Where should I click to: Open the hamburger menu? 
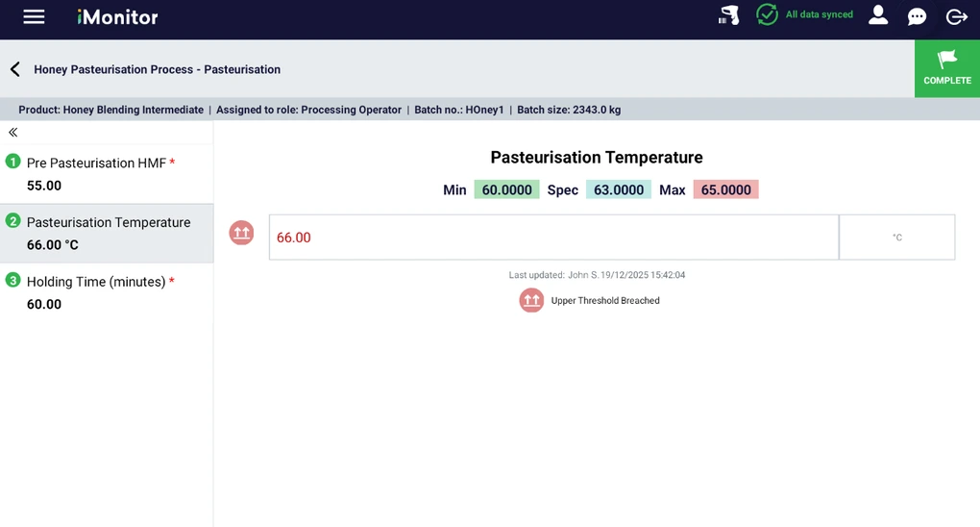click(34, 17)
